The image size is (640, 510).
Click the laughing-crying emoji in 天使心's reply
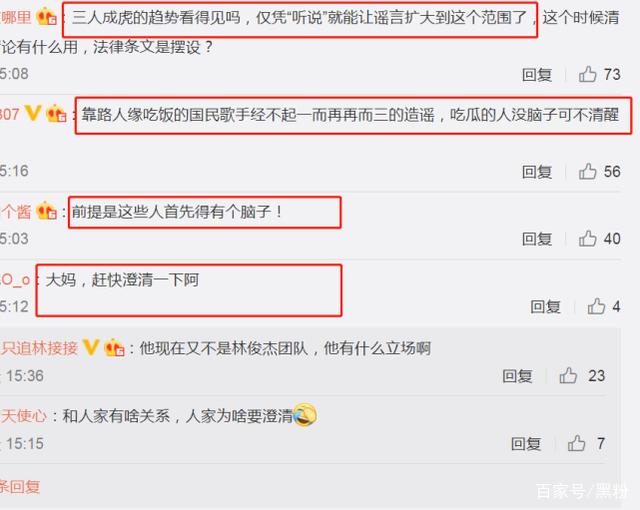pyautogui.click(x=305, y=415)
